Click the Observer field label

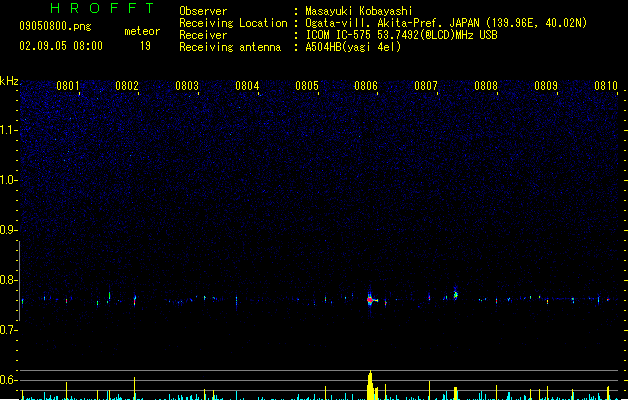(203, 11)
